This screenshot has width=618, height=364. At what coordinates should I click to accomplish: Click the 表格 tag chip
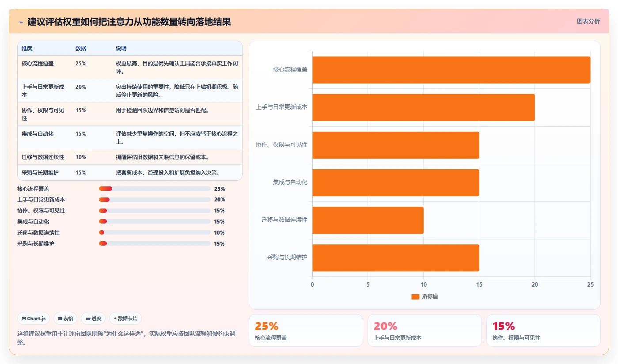click(65, 318)
